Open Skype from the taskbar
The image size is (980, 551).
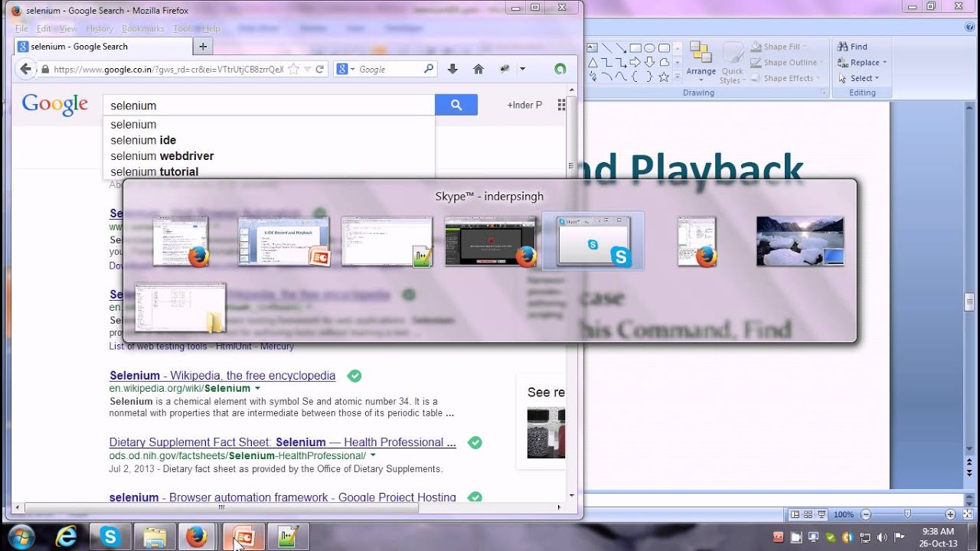pos(110,537)
